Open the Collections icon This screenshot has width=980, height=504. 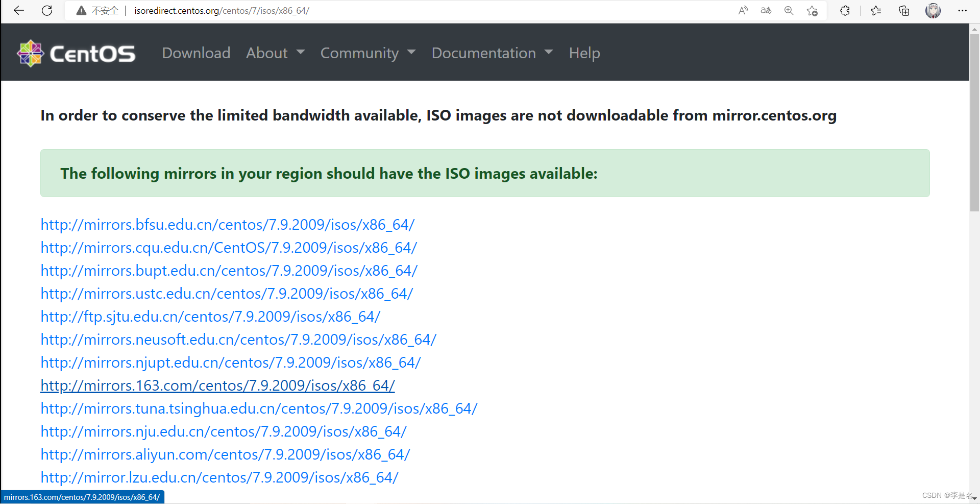(904, 11)
